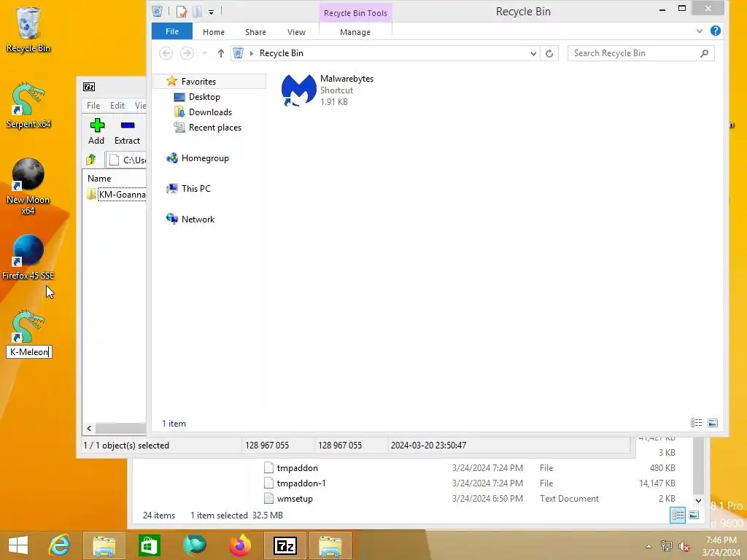Launch Internet Explorer from taskbar

pyautogui.click(x=60, y=545)
